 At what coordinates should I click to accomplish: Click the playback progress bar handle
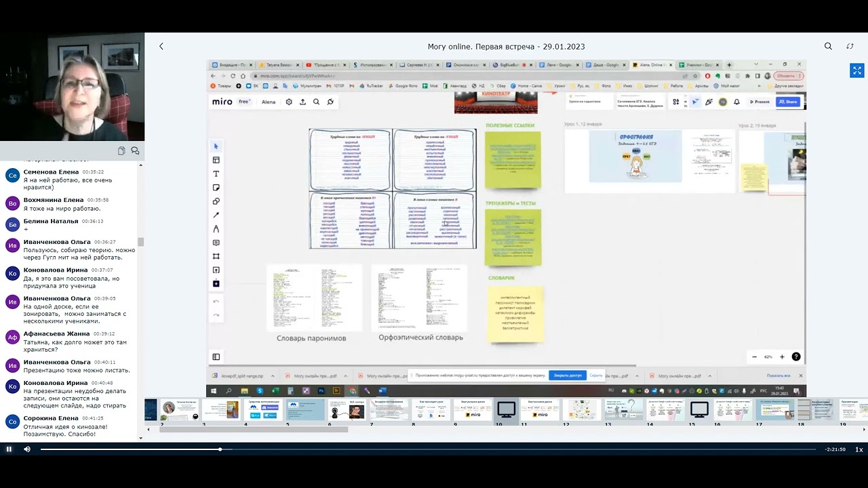click(220, 449)
